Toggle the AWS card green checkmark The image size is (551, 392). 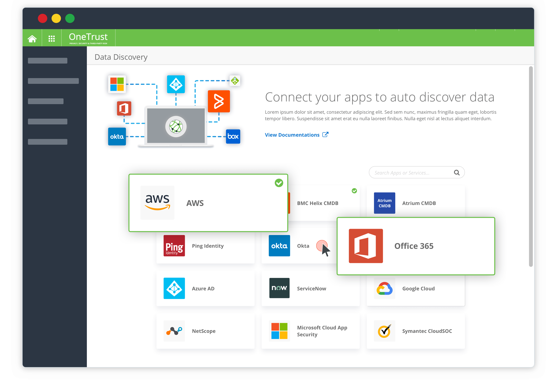tap(279, 183)
